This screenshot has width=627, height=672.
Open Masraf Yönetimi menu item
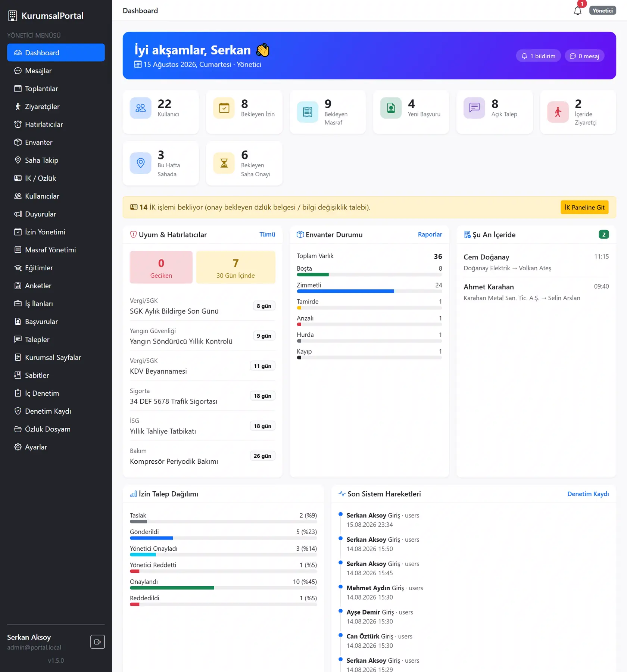point(56,250)
